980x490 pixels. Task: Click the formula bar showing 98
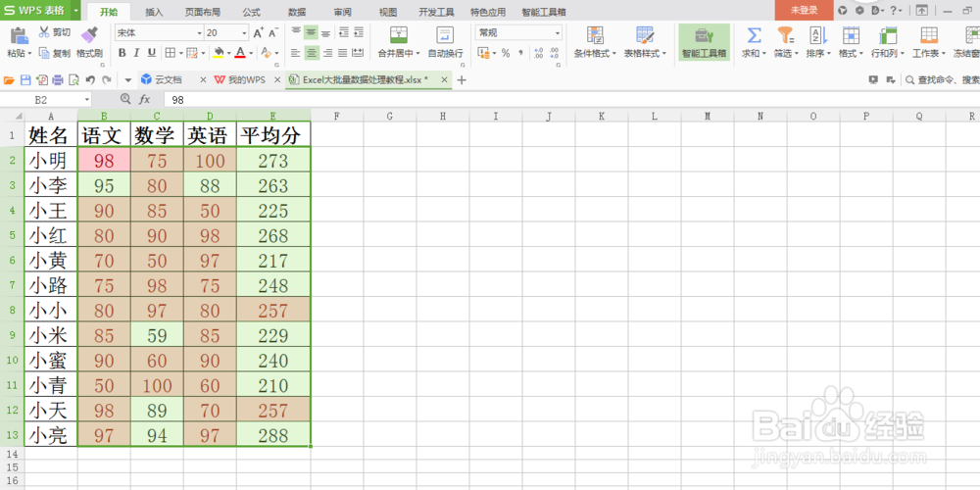click(572, 99)
